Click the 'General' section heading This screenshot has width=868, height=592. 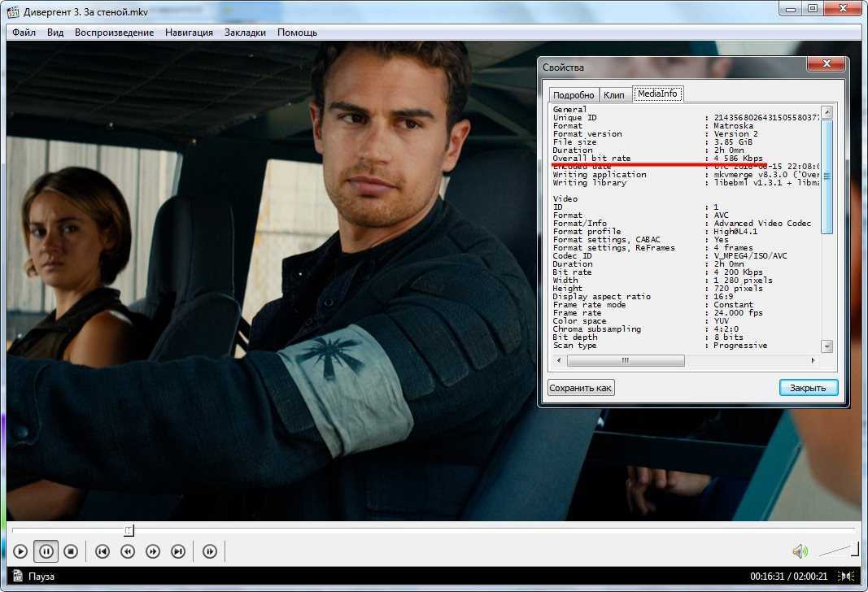point(569,110)
